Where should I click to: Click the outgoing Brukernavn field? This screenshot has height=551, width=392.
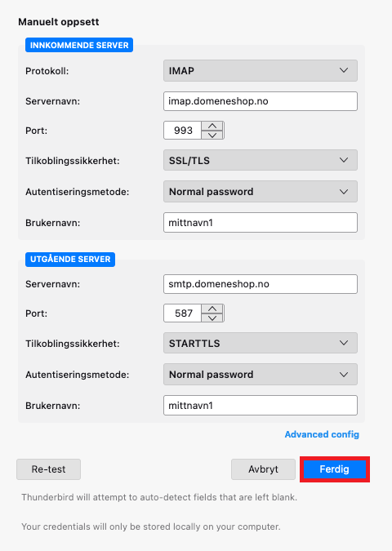[x=261, y=405]
